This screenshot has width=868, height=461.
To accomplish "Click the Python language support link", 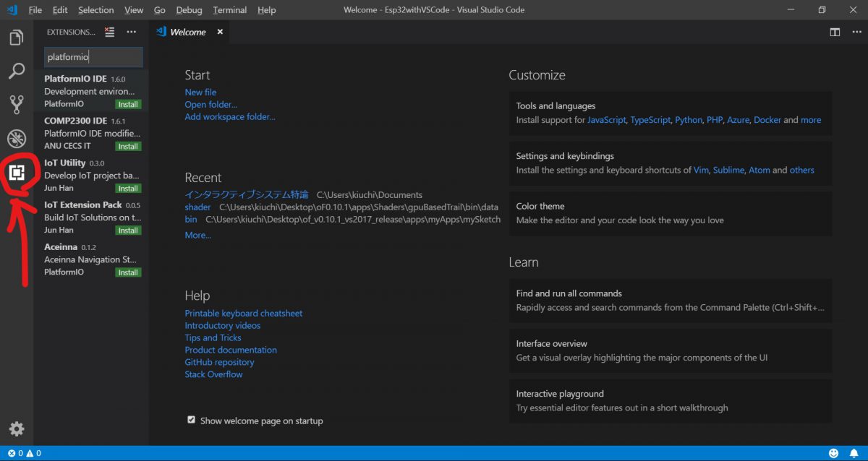I will pyautogui.click(x=689, y=120).
